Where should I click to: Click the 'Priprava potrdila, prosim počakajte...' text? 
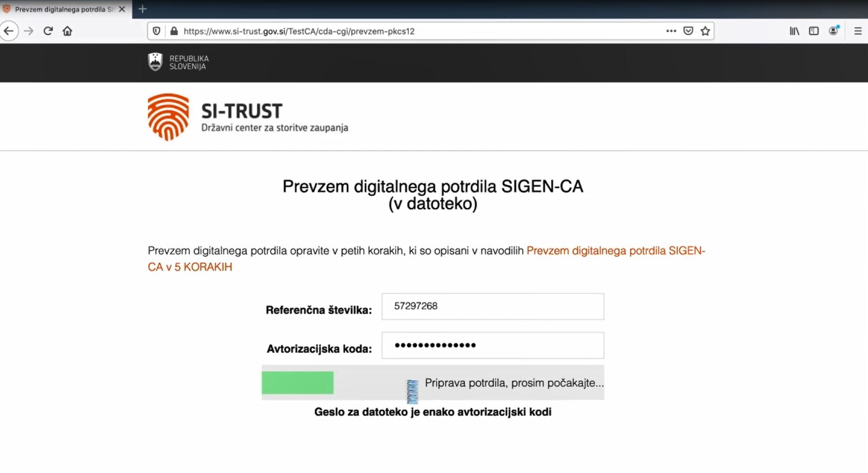(x=514, y=383)
